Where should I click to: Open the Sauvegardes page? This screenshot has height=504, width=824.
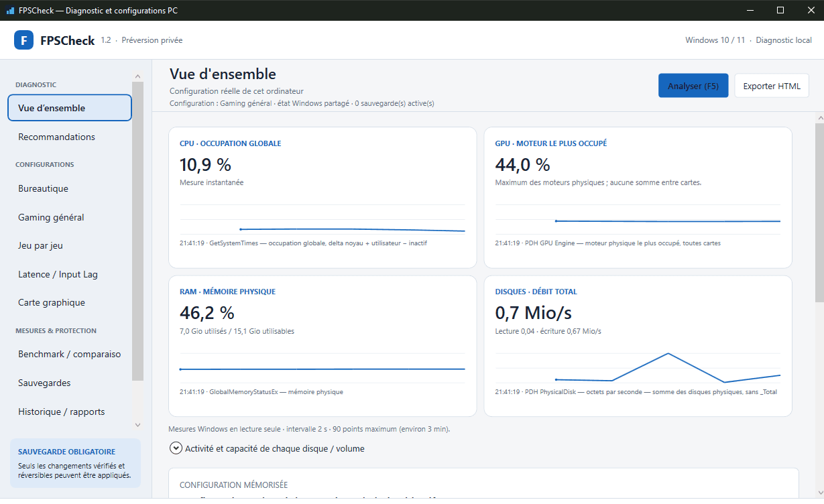click(70, 383)
